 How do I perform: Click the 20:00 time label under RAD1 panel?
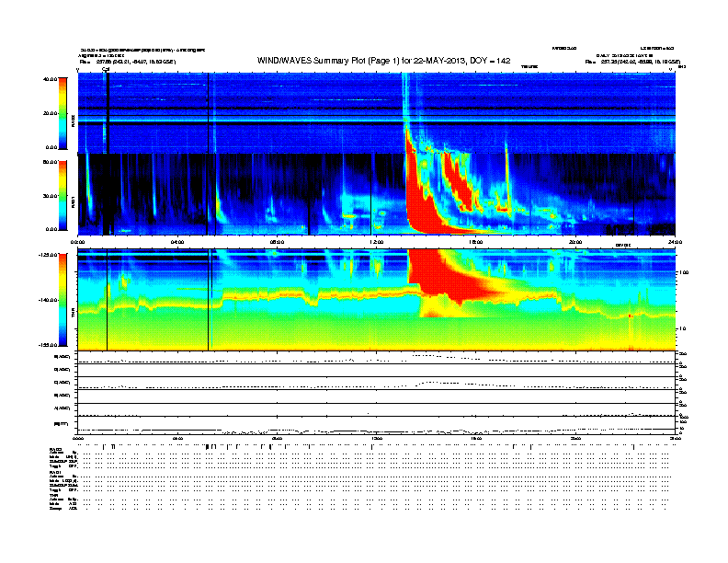click(575, 242)
